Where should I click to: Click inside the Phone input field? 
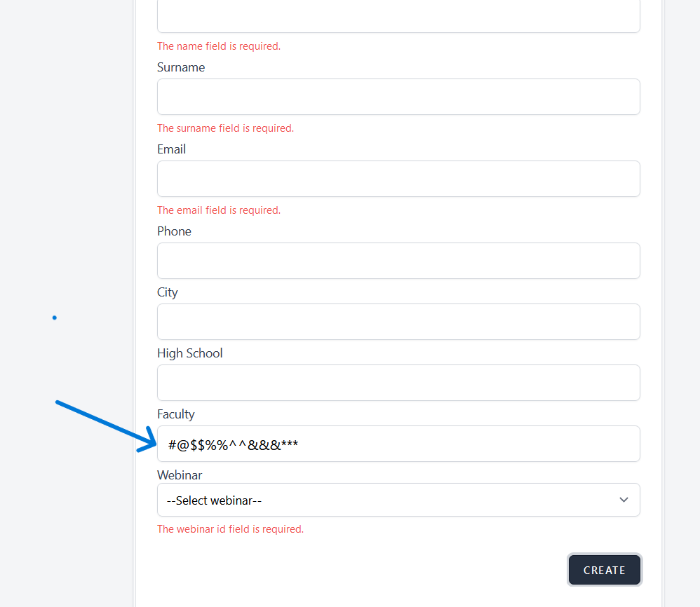398,261
